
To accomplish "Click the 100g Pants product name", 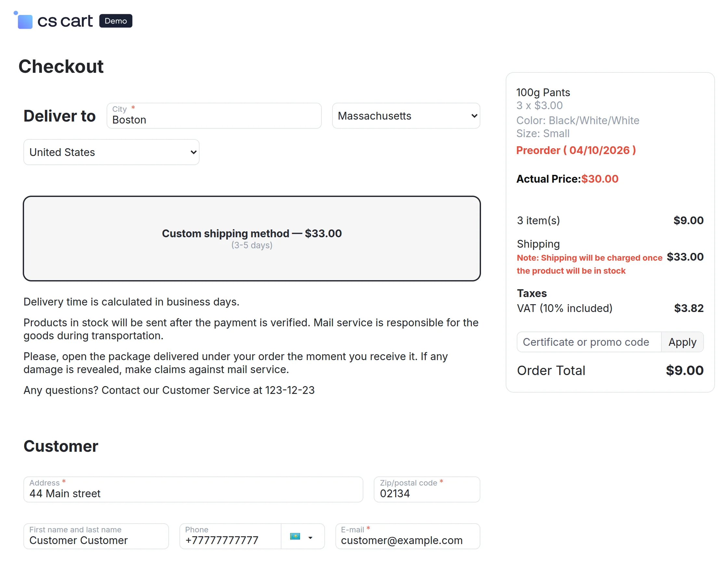I will [x=543, y=92].
